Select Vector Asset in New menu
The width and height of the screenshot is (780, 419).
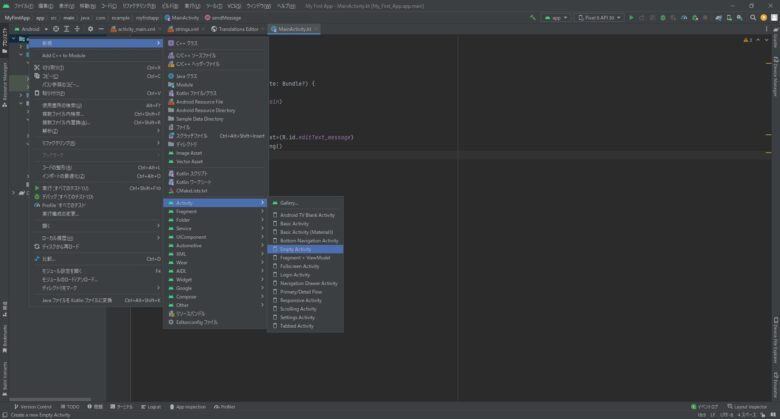(x=215, y=162)
